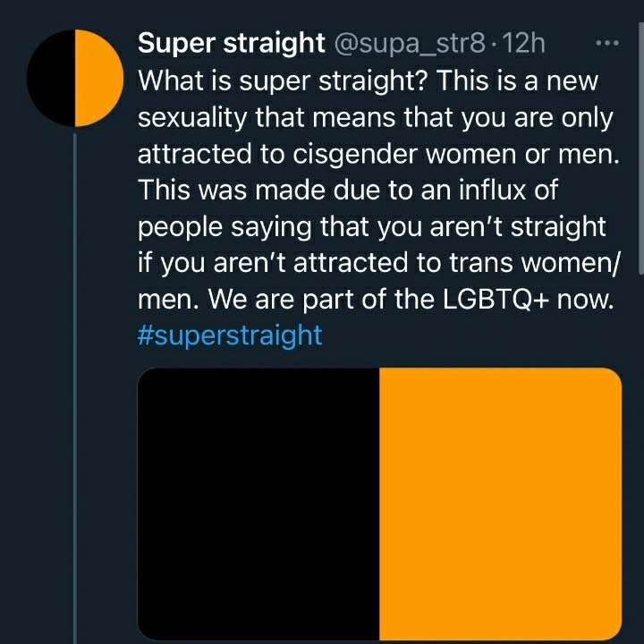Viewport: 644px width, 644px height.
Task: Click 'LGBTQ+' in the tweet's last line
Action: (x=496, y=300)
